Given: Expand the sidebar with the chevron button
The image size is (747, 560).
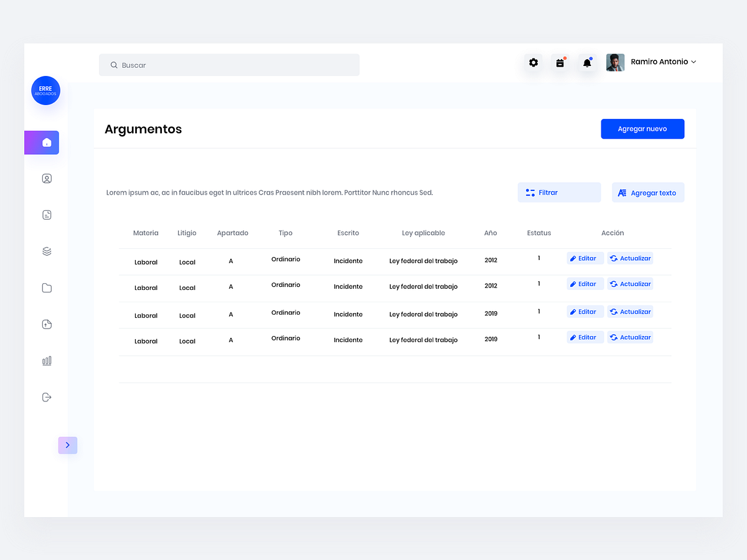Looking at the screenshot, I should (x=68, y=445).
